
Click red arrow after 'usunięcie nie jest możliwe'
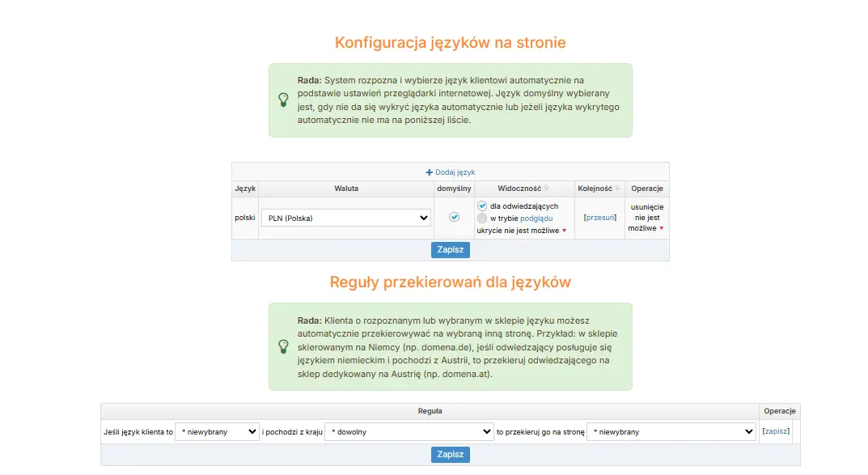pyautogui.click(x=661, y=228)
